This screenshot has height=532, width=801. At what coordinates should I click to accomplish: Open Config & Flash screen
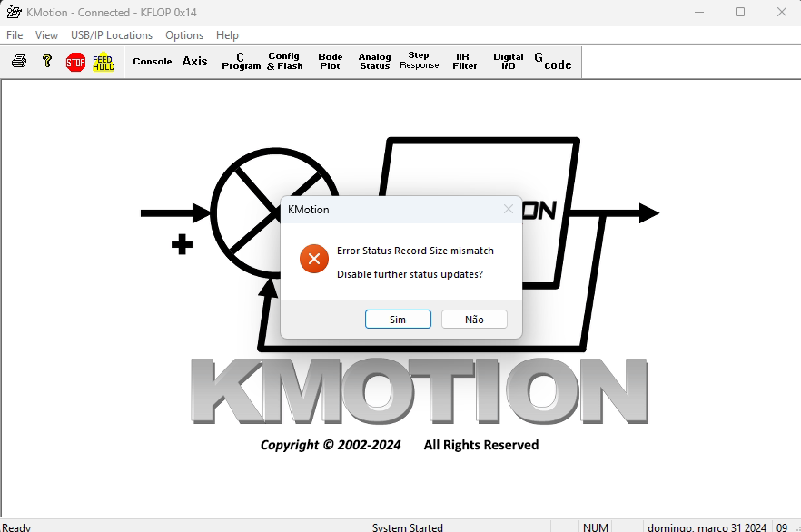coord(284,62)
